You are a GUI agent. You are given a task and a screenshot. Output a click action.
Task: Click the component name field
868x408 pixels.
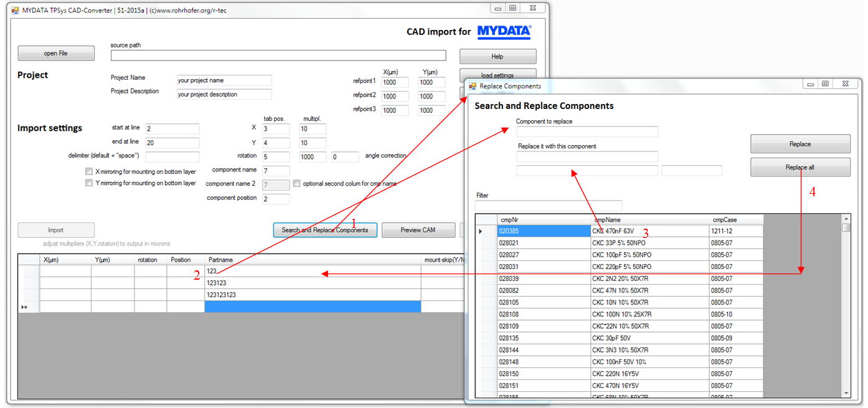click(x=276, y=171)
